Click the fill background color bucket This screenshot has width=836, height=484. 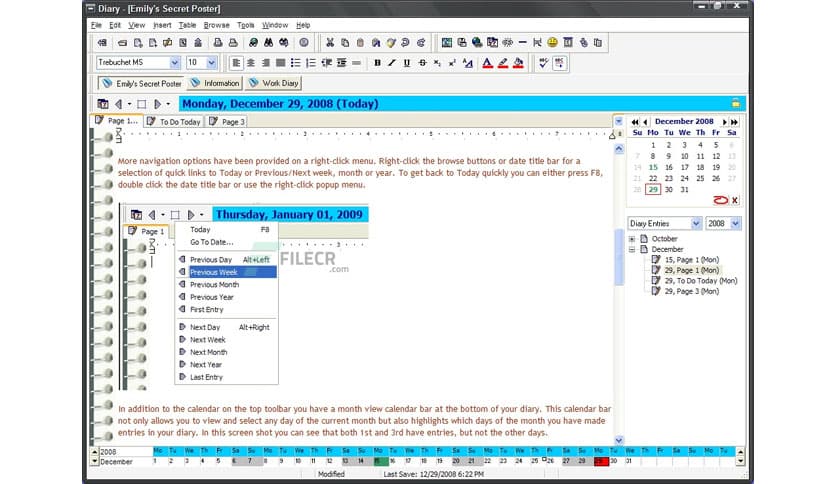(x=518, y=63)
